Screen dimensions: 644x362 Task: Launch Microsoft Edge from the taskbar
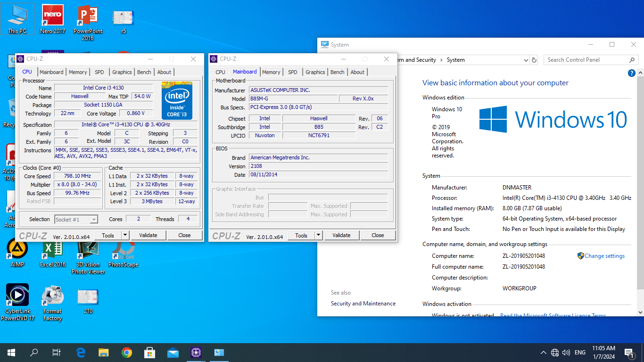click(x=81, y=352)
